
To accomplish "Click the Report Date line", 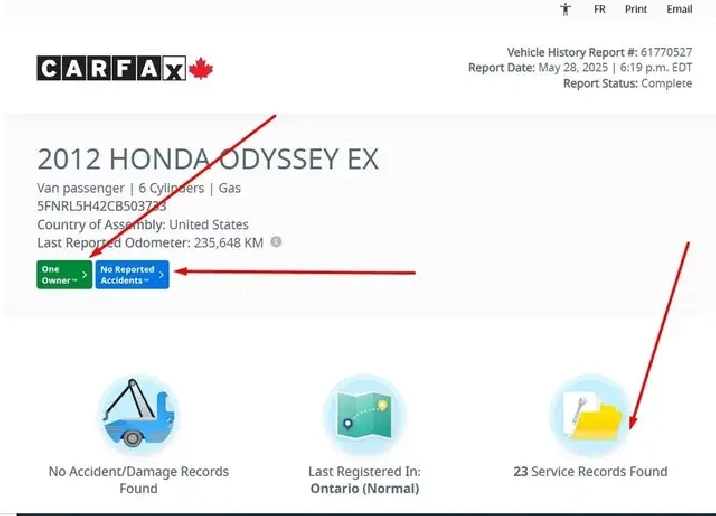I will coord(580,68).
